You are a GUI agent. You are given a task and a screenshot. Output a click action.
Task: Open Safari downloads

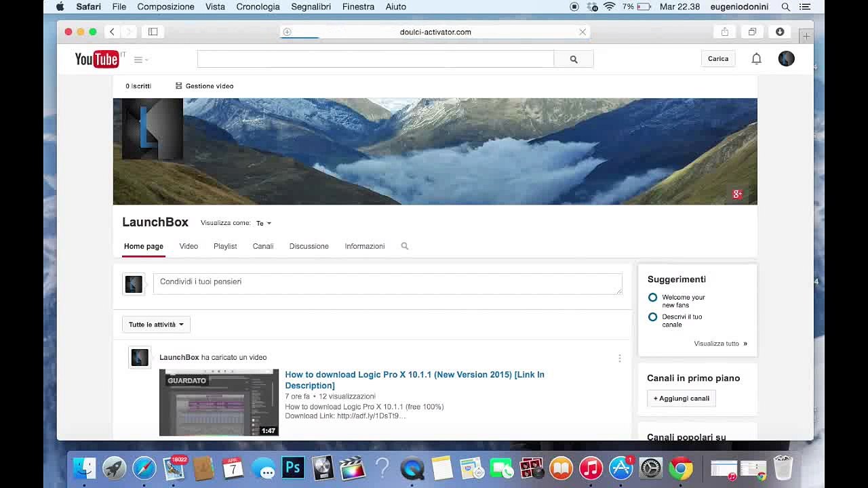[x=780, y=32]
